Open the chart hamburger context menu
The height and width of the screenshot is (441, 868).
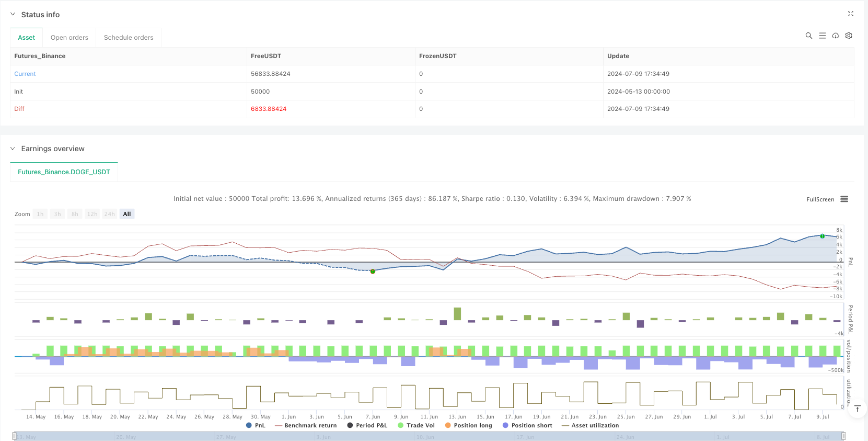[844, 199]
